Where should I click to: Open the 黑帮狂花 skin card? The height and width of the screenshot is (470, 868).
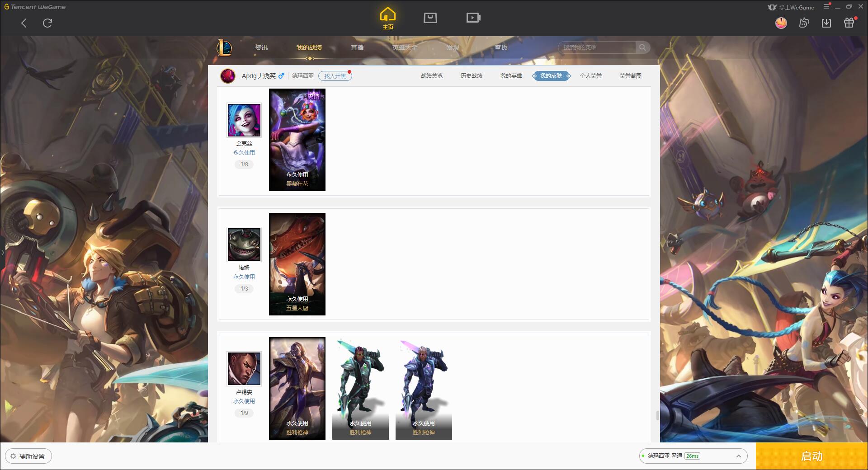[297, 140]
